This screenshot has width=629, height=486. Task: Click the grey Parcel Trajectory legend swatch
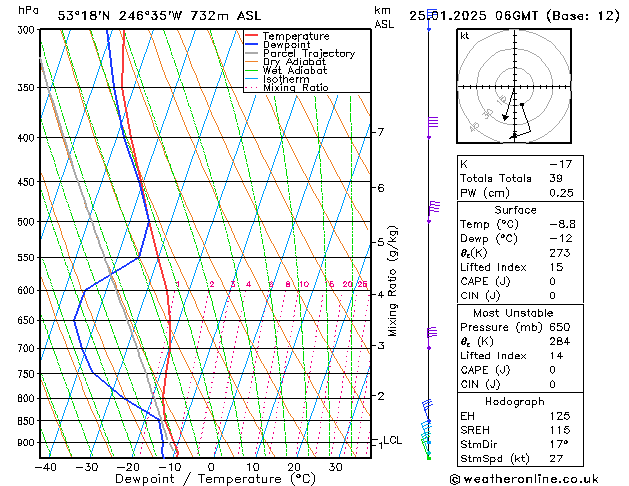click(252, 53)
